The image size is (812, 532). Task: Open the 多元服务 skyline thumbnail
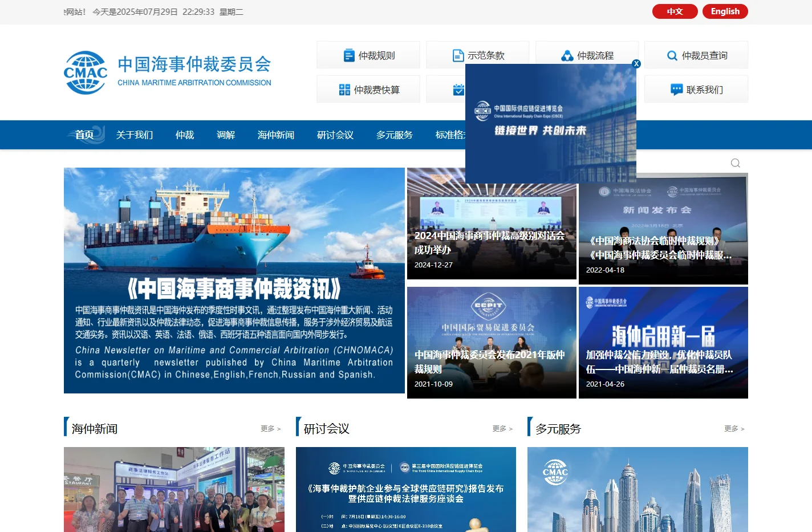(638, 489)
